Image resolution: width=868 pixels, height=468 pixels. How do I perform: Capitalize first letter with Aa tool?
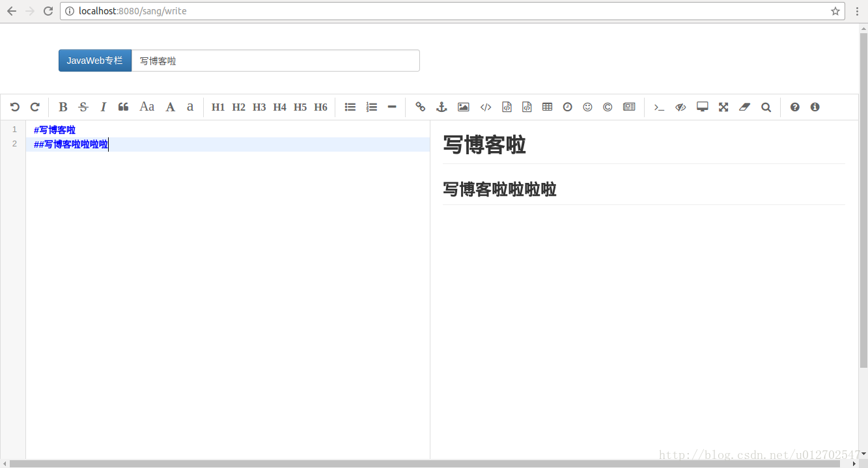147,107
